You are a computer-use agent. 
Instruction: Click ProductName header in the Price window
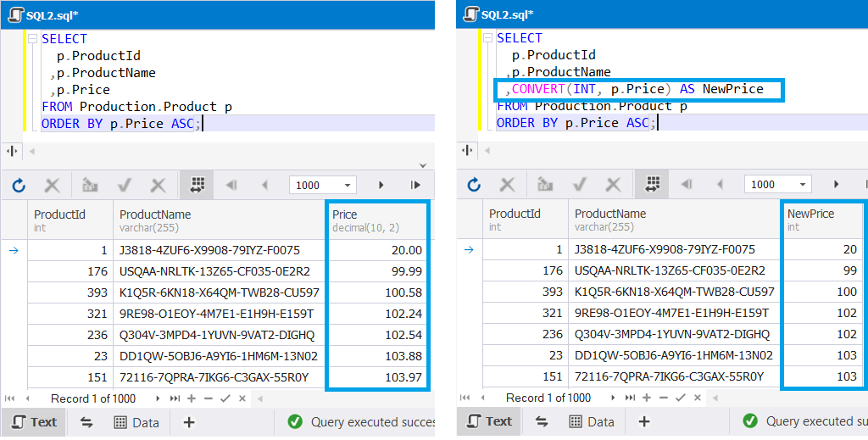[x=219, y=220]
